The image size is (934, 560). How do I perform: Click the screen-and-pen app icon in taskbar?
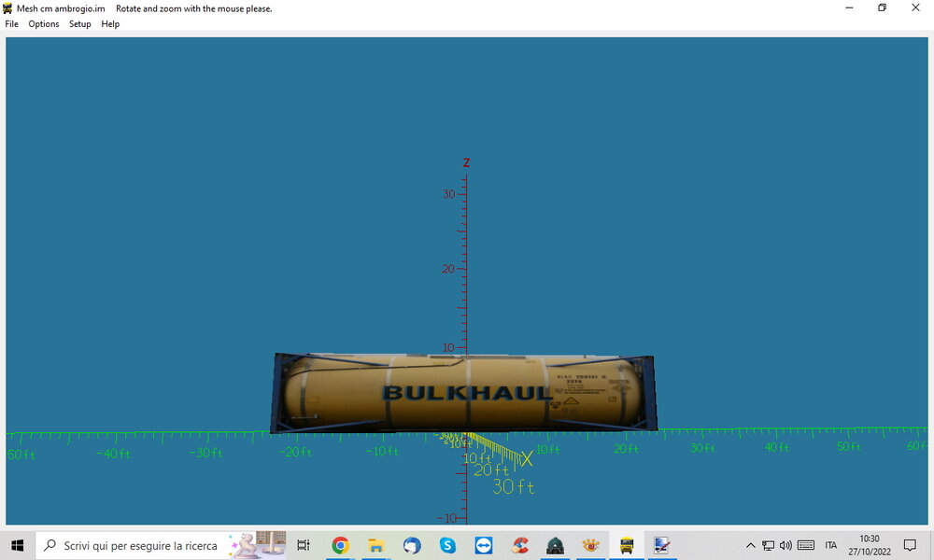click(662, 545)
